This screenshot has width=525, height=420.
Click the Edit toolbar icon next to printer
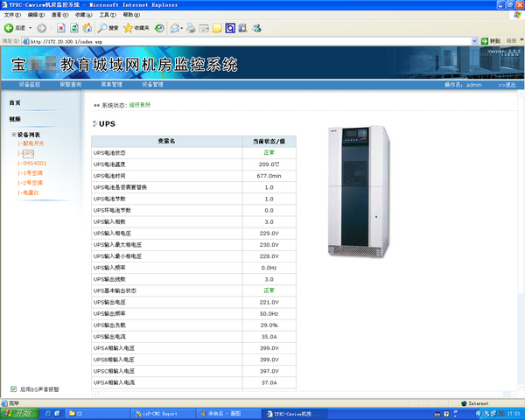pos(204,28)
